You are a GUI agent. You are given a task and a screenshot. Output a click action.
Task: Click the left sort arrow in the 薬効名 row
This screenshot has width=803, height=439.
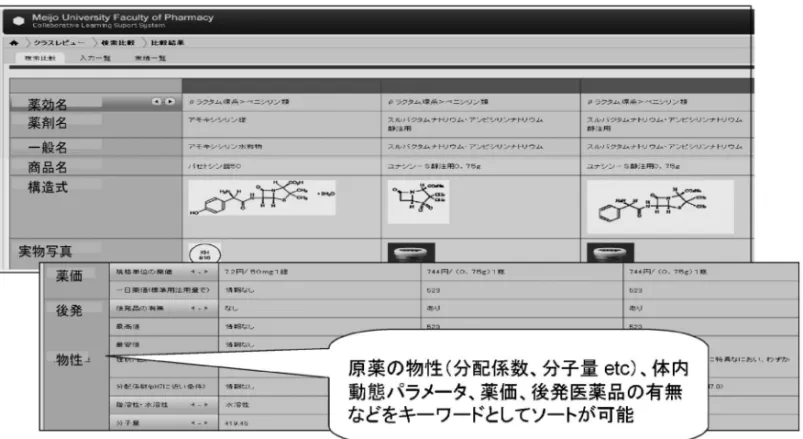[157, 101]
